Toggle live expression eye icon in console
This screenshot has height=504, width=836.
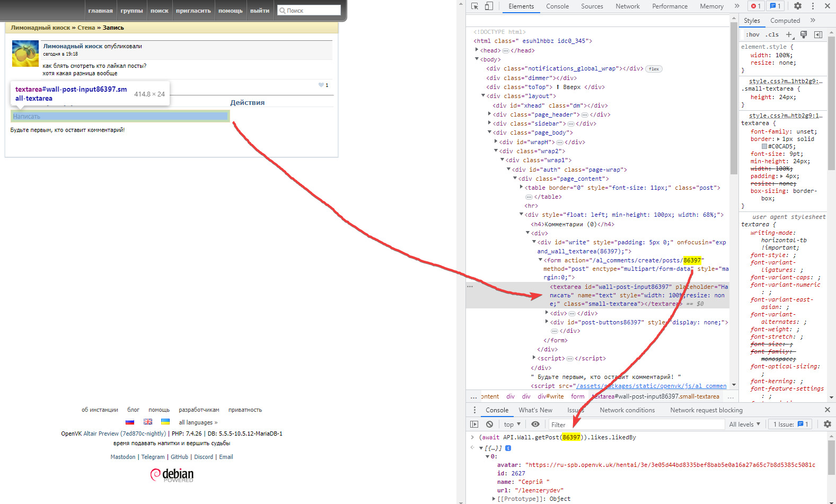[535, 424]
